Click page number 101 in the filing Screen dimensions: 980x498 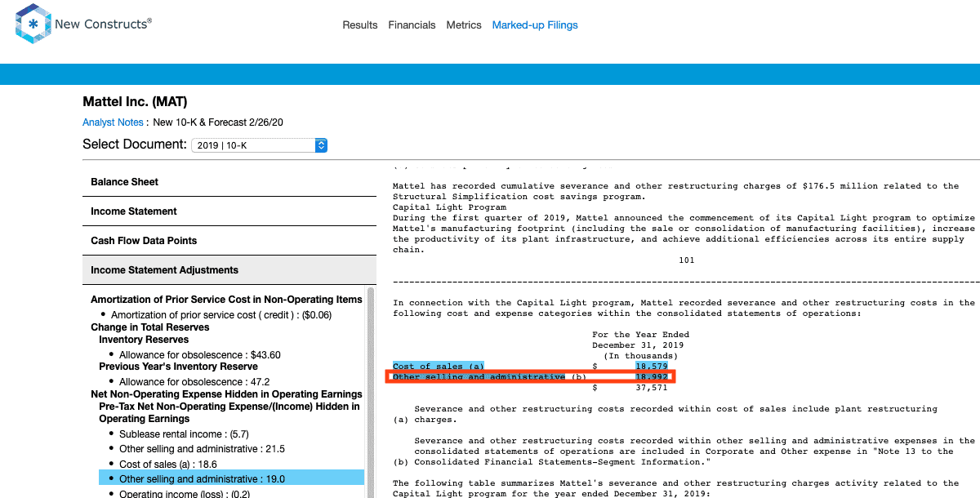click(686, 260)
